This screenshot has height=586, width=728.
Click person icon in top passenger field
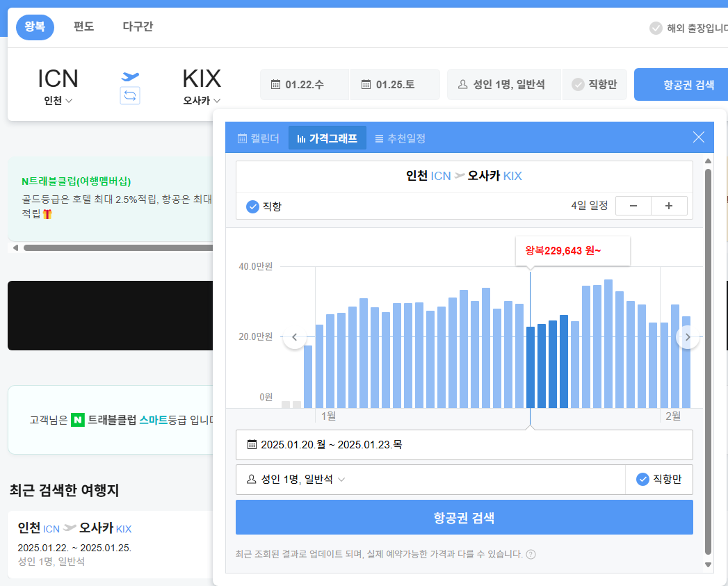[462, 85]
